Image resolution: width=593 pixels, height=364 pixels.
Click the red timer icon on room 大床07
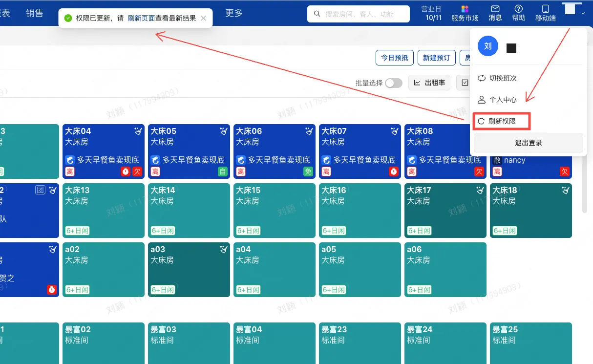394,171
